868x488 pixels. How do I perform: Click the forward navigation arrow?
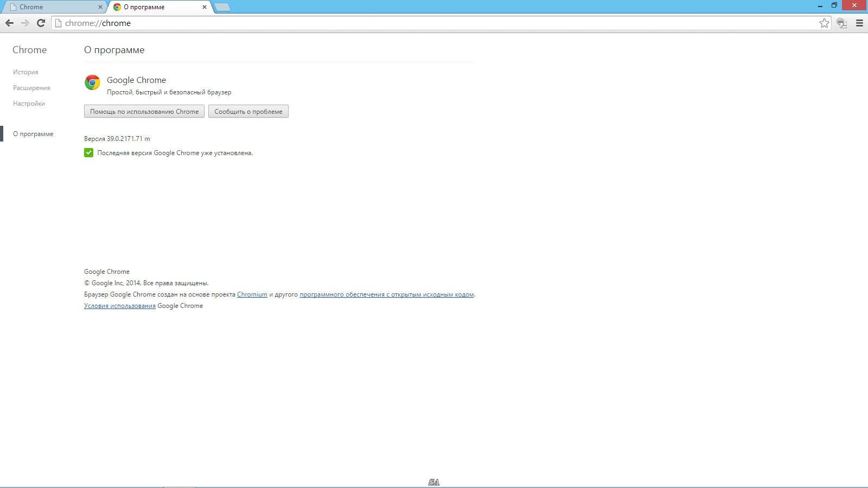click(25, 23)
